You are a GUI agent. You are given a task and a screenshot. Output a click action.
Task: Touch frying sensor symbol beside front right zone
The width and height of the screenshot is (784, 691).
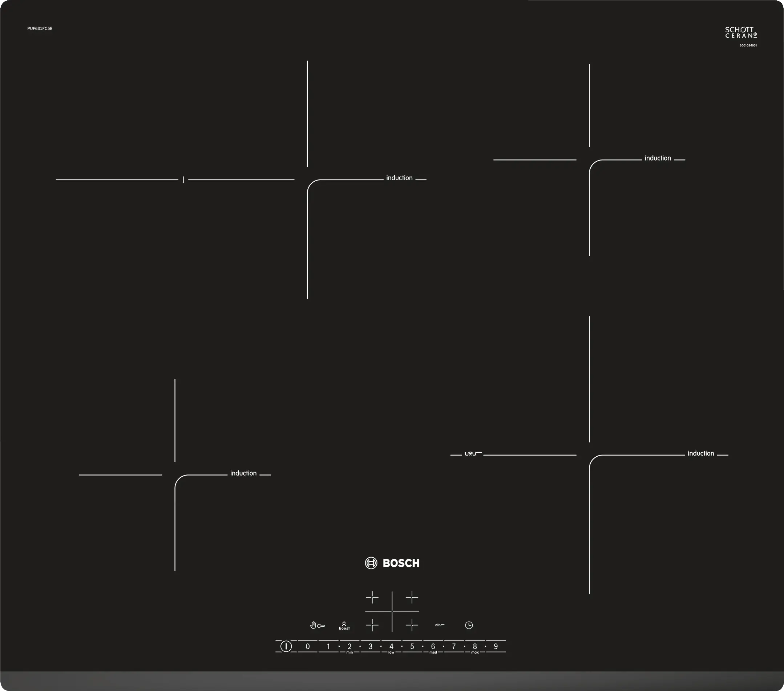click(473, 454)
